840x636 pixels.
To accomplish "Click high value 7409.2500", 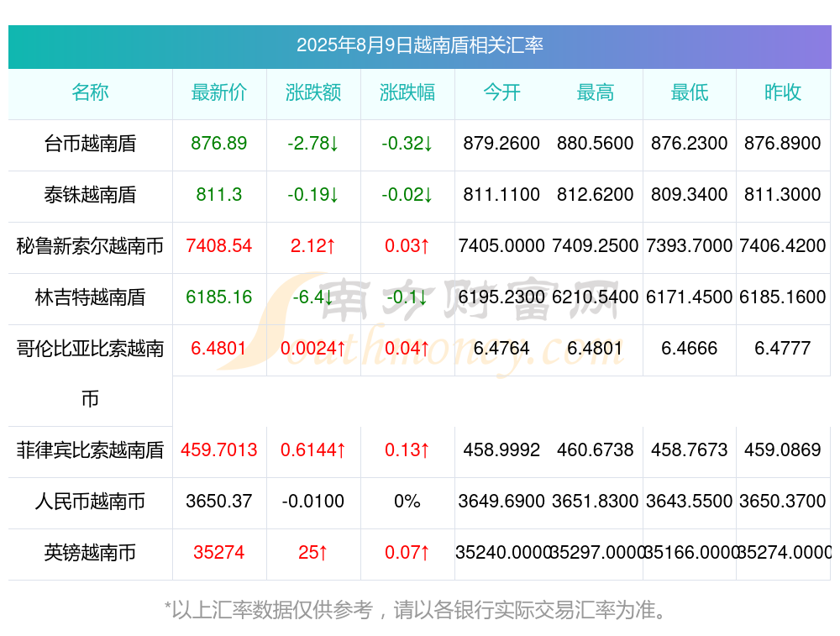I will point(596,245).
